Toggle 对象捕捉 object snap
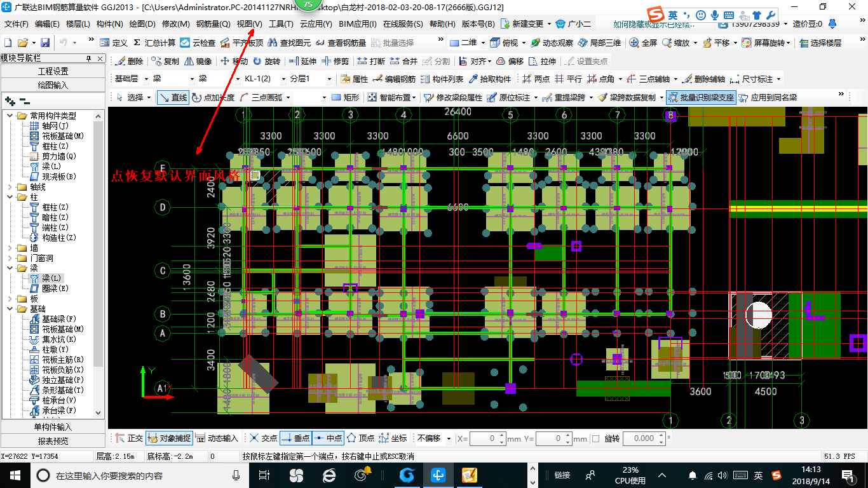The height and width of the screenshot is (488, 868). click(169, 438)
